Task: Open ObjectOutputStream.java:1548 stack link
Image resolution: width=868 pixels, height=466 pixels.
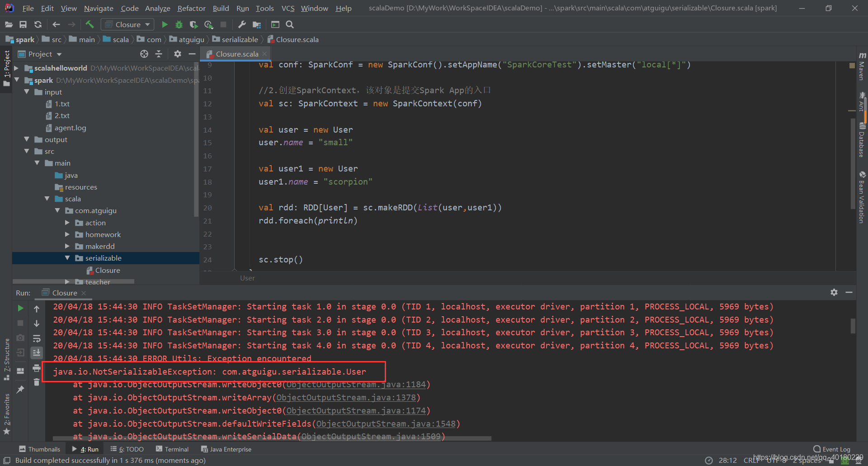Action: (x=386, y=424)
